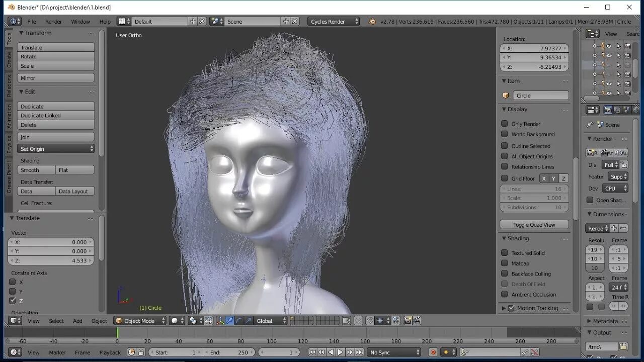Click the Blender logo in the info bar
The width and height of the screenshot is (644, 362).
372,22
